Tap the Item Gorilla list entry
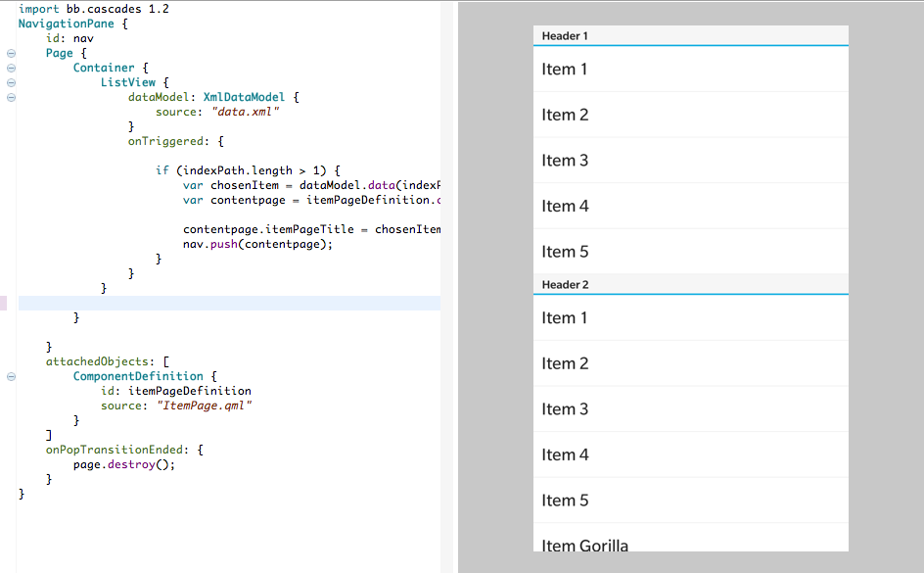This screenshot has height=573, width=924. click(x=690, y=543)
